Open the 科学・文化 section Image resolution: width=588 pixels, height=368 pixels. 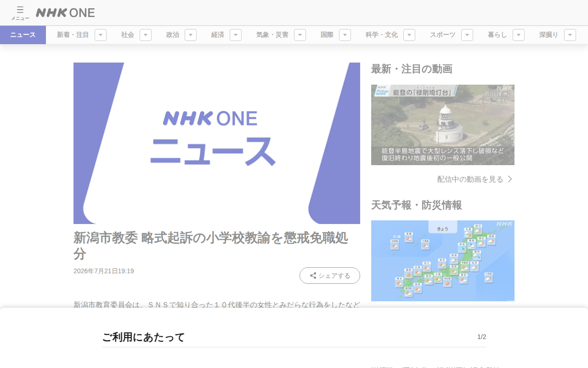point(382,35)
